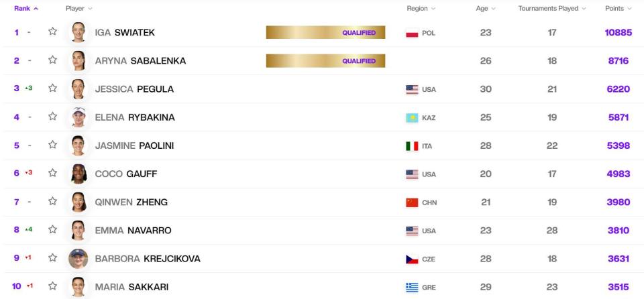Sort the list by Age header
Viewport: 644px width, 299px height.
(x=486, y=8)
